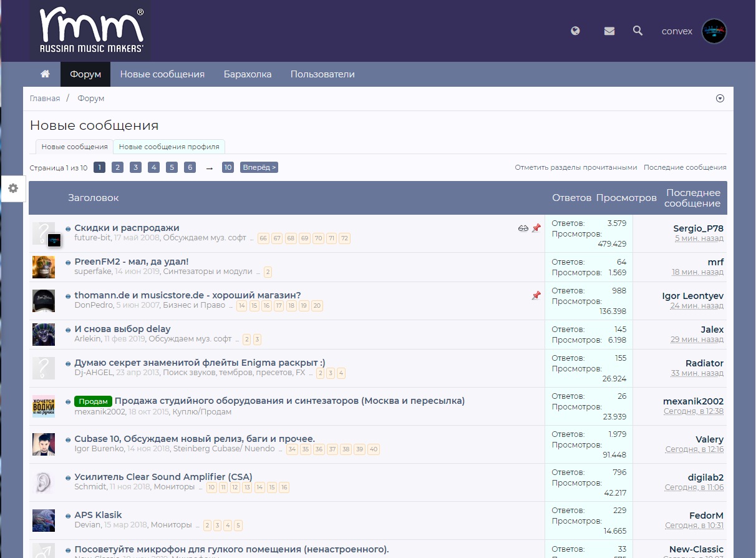The height and width of the screenshot is (558, 756).
Task: Expand the breadcrumb dropdown arrow at right
Action: (x=720, y=99)
